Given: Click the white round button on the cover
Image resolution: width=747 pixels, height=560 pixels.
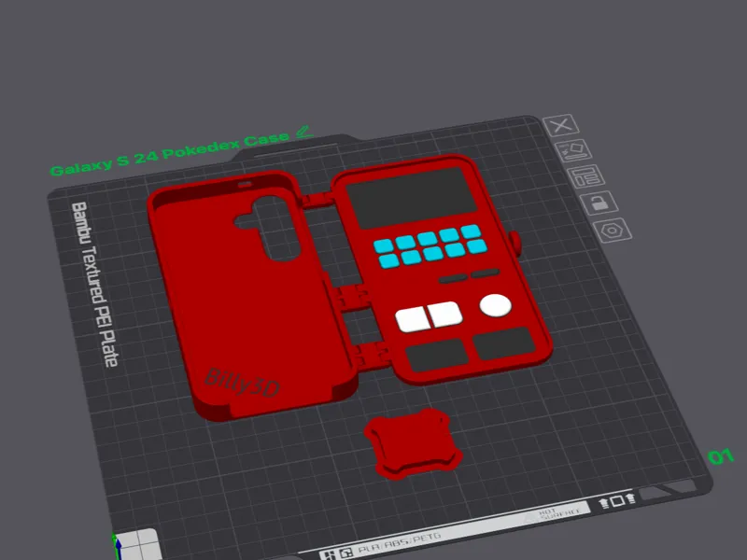Looking at the screenshot, I should click(x=496, y=305).
